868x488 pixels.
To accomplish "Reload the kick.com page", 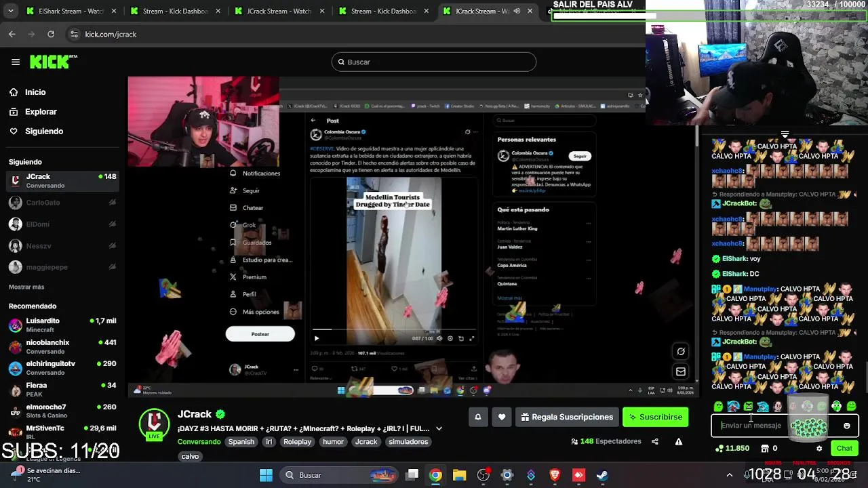I will (51, 34).
